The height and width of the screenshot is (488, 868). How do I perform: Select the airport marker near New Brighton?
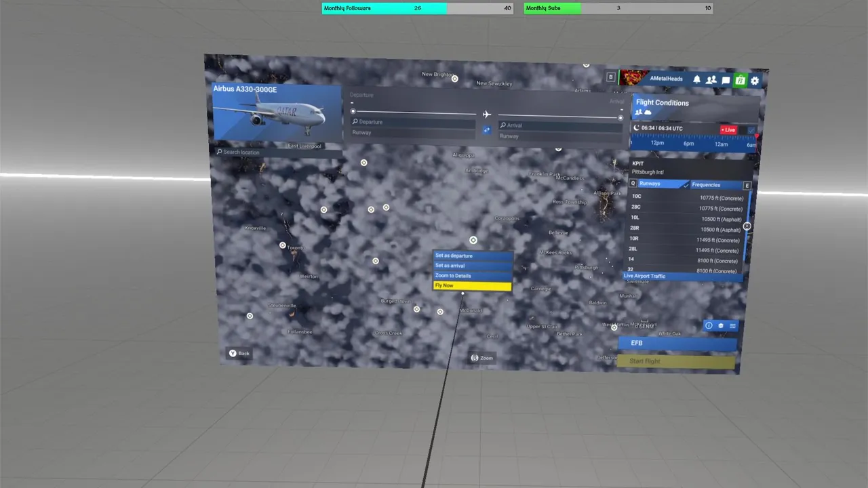pyautogui.click(x=454, y=79)
